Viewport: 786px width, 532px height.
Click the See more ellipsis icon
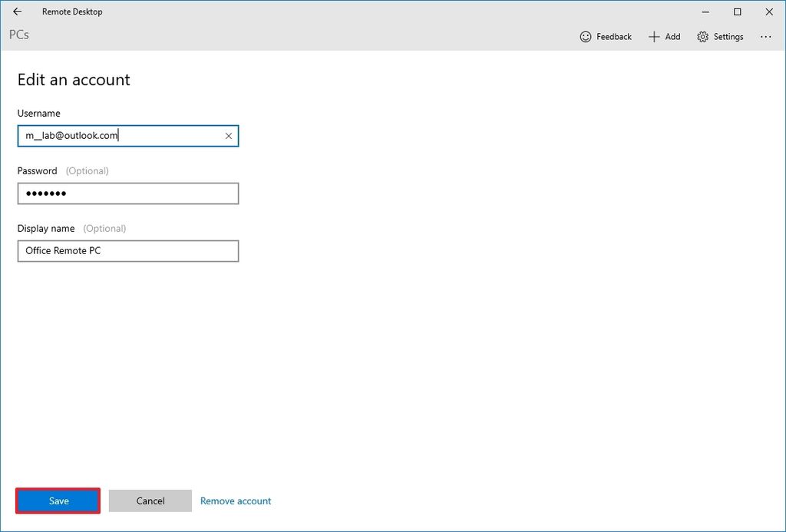pos(766,36)
